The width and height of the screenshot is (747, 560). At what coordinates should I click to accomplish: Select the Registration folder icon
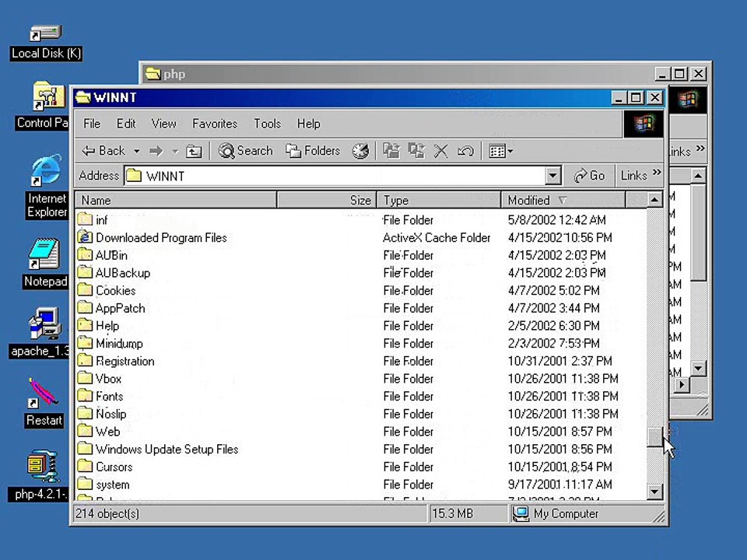[x=86, y=360]
